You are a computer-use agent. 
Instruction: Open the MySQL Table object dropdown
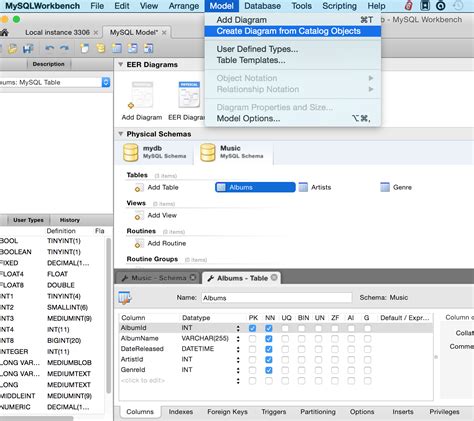[x=106, y=82]
